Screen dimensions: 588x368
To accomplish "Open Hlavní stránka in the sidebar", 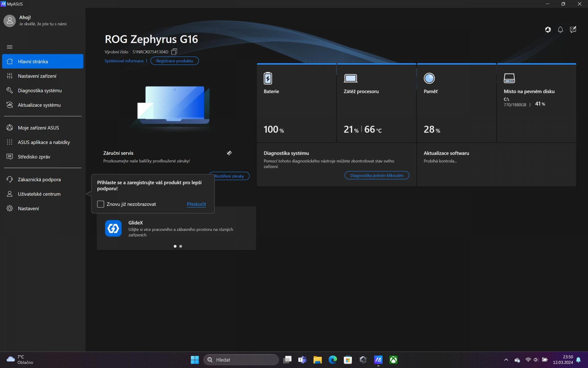I will click(43, 61).
